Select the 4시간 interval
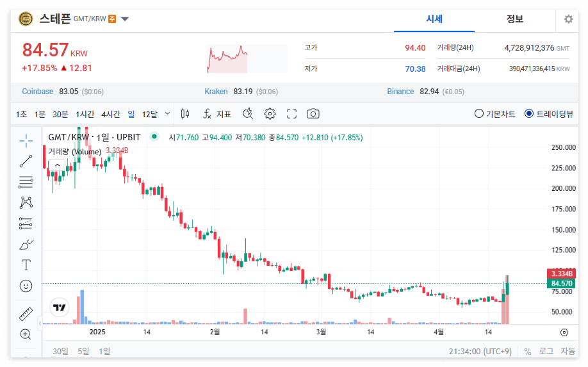The width and height of the screenshot is (588, 367). (111, 114)
